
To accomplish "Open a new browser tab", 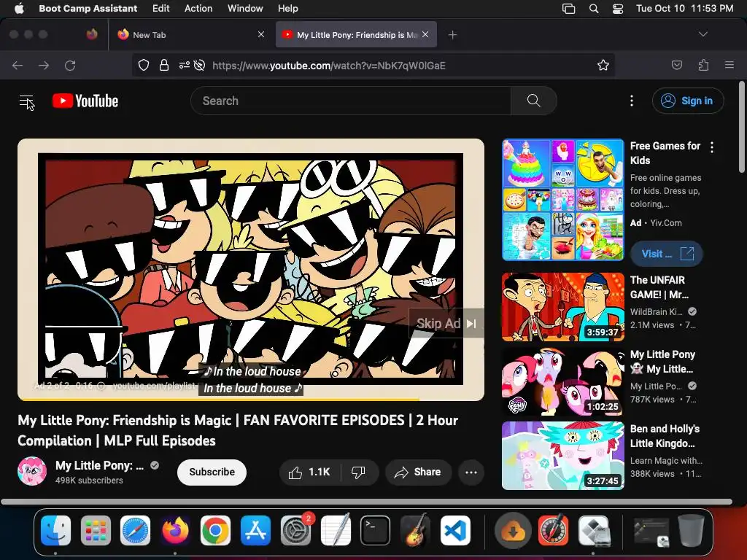I will pos(452,35).
